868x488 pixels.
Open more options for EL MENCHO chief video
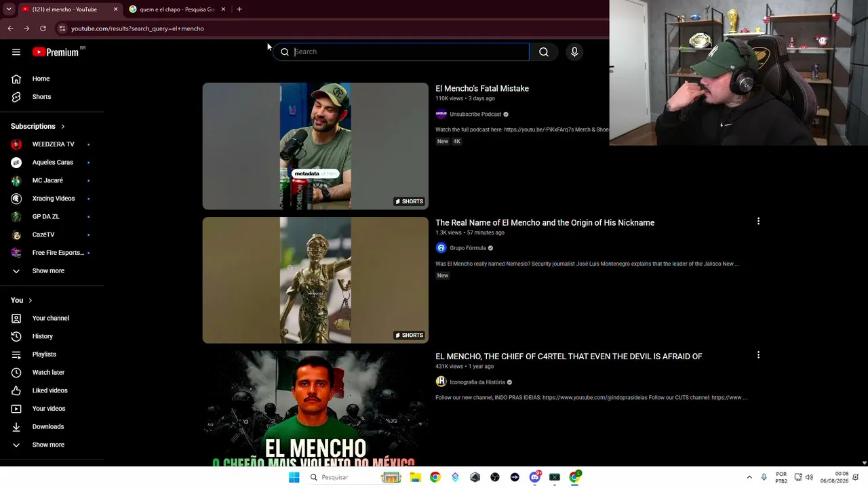(758, 355)
